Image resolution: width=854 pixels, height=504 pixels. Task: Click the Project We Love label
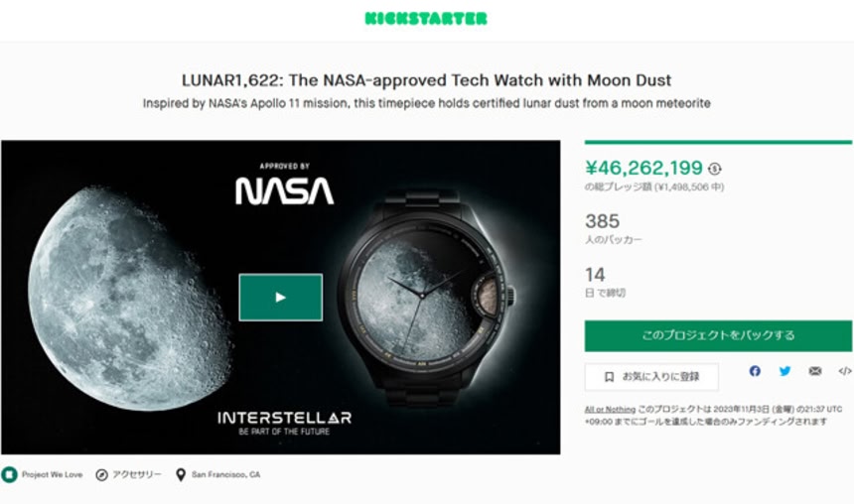click(51, 474)
